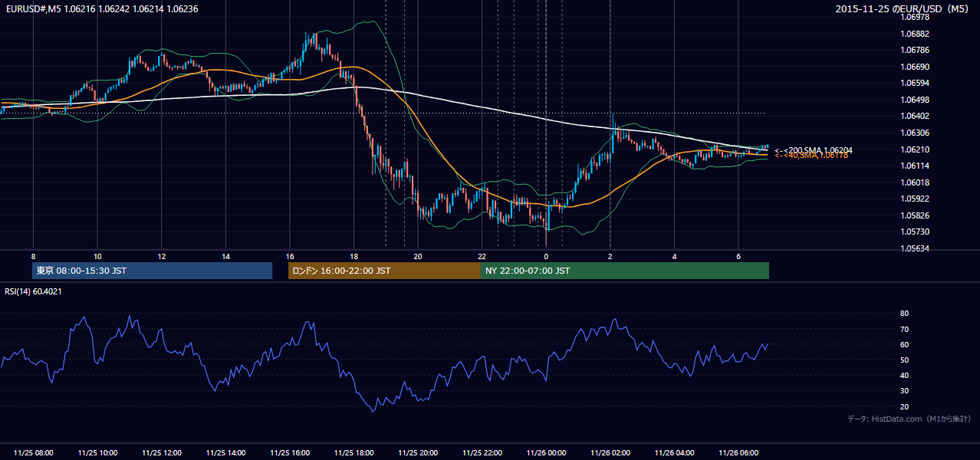Viewport: 980px width, 460px height.
Task: Click price axis label 1.06402
Action: pos(915,116)
